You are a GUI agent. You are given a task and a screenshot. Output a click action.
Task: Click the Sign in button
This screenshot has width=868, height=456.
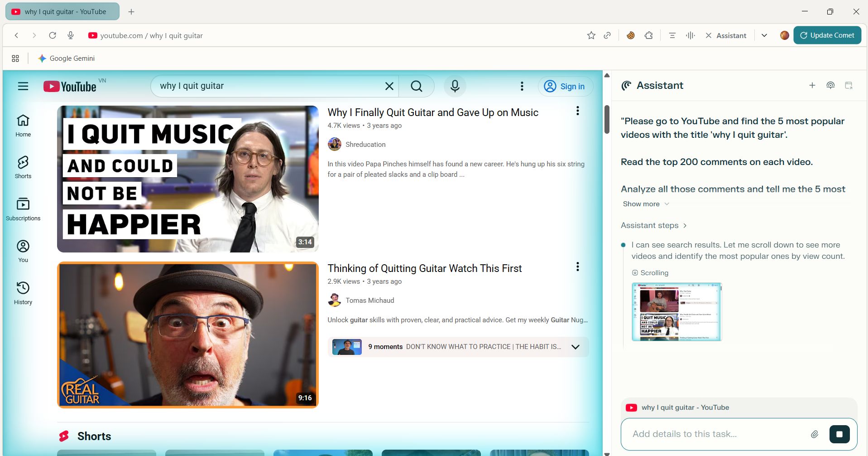(565, 86)
